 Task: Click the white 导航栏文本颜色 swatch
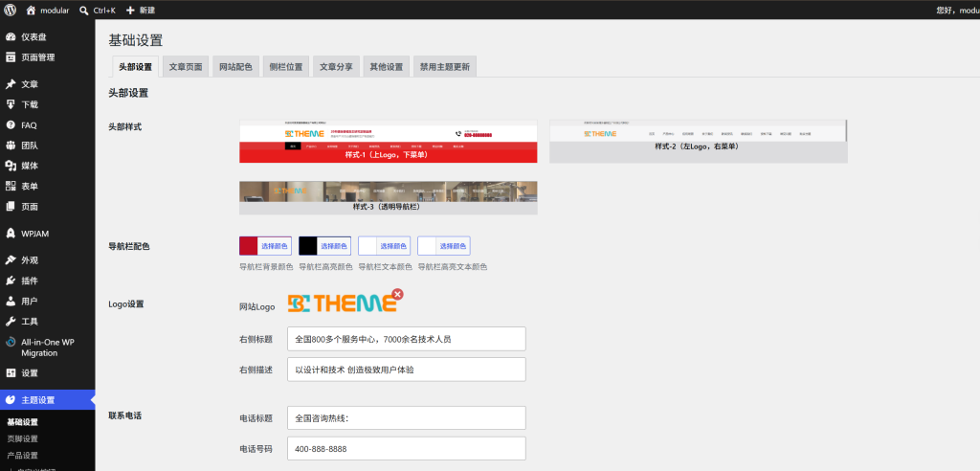pos(367,246)
